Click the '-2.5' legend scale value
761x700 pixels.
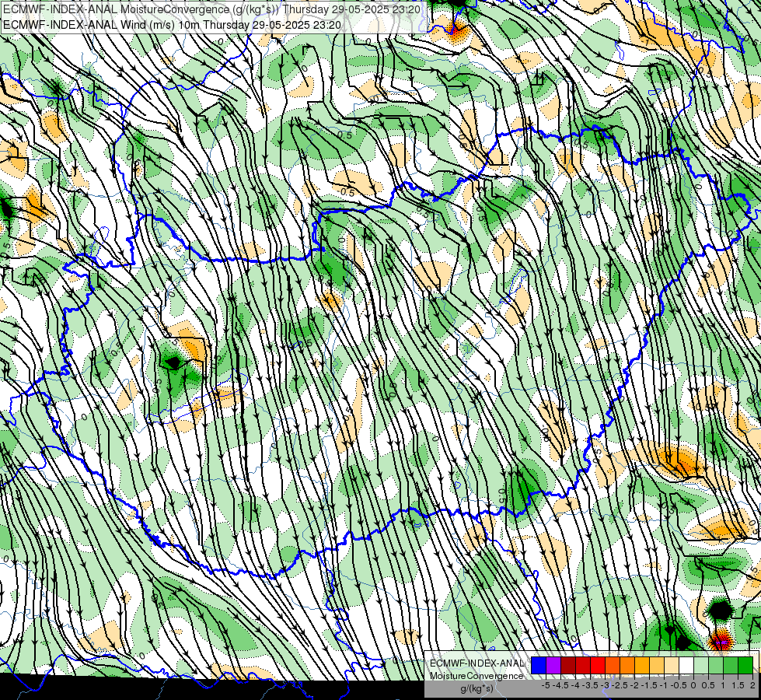point(620,685)
